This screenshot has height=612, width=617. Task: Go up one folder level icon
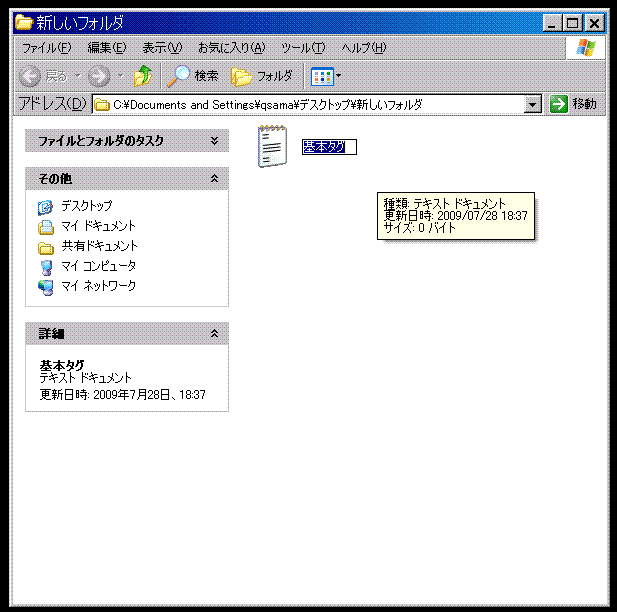tap(143, 76)
